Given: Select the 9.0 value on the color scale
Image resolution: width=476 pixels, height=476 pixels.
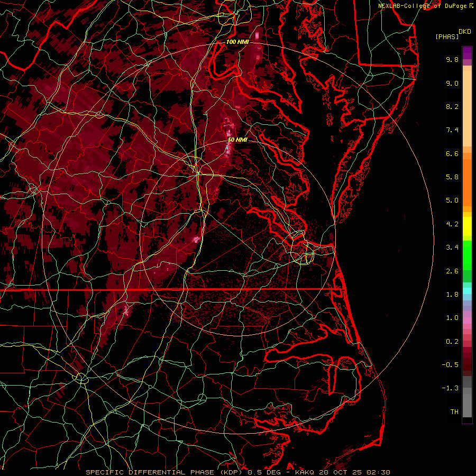Looking at the screenshot, I should tap(452, 83).
